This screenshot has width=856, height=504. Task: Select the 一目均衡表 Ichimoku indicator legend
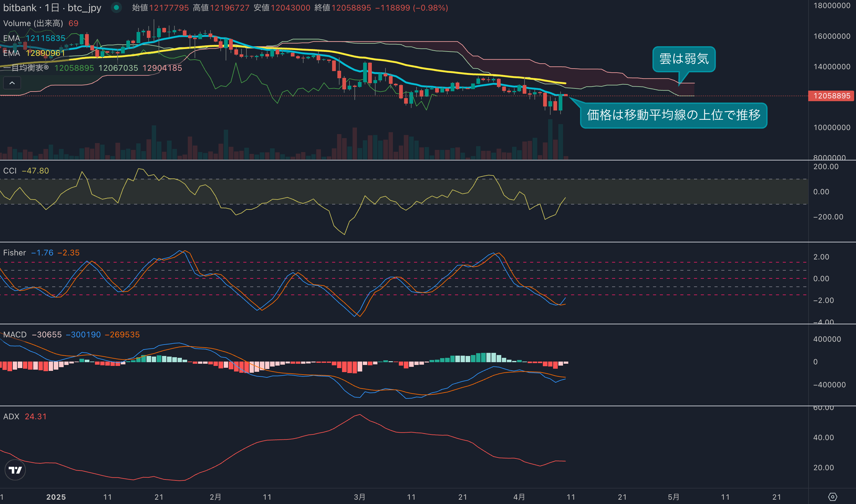point(26,68)
